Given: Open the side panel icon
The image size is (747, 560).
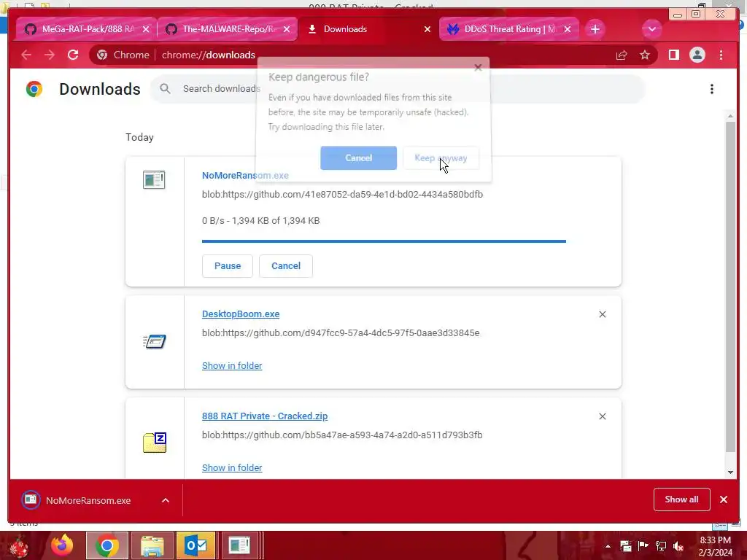Looking at the screenshot, I should point(673,55).
